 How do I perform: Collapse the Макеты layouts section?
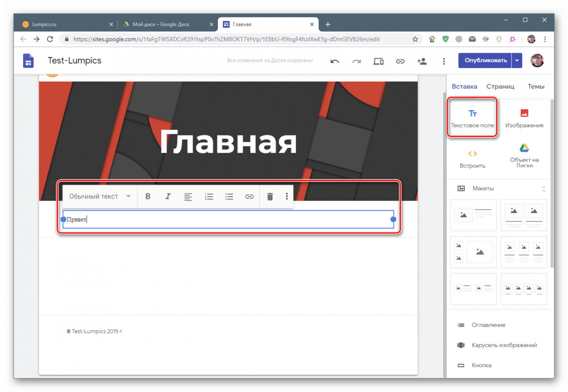click(x=544, y=189)
